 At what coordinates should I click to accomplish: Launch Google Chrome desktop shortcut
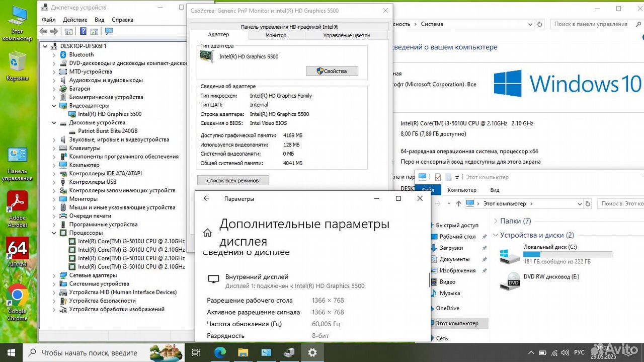pos(18,302)
